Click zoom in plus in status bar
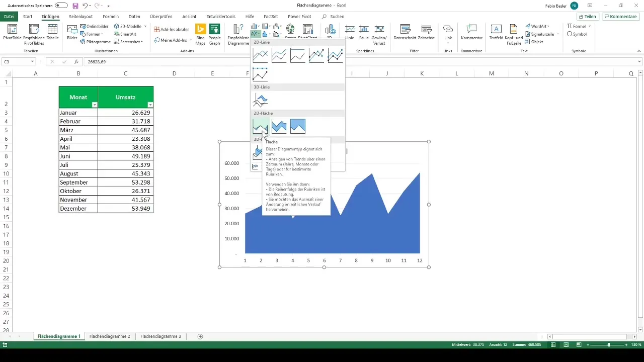 tap(626, 345)
